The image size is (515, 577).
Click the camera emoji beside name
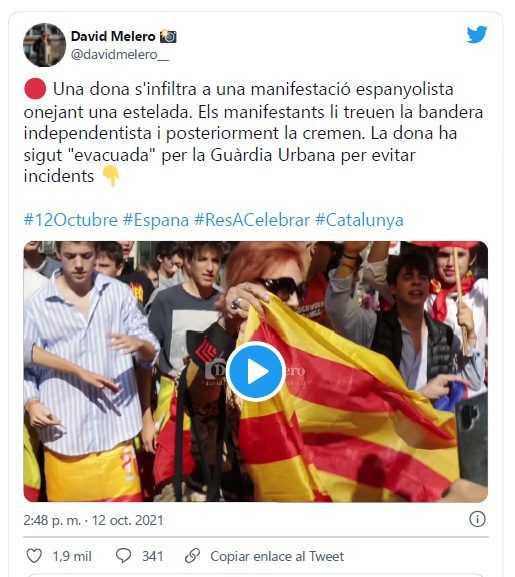pos(168,36)
